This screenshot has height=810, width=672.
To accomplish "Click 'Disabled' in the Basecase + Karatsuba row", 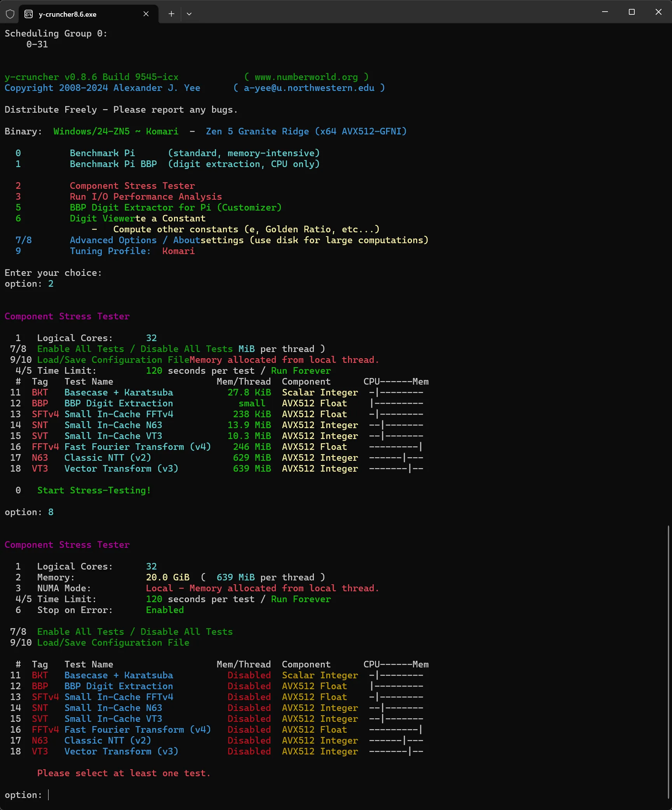I will [x=249, y=675].
